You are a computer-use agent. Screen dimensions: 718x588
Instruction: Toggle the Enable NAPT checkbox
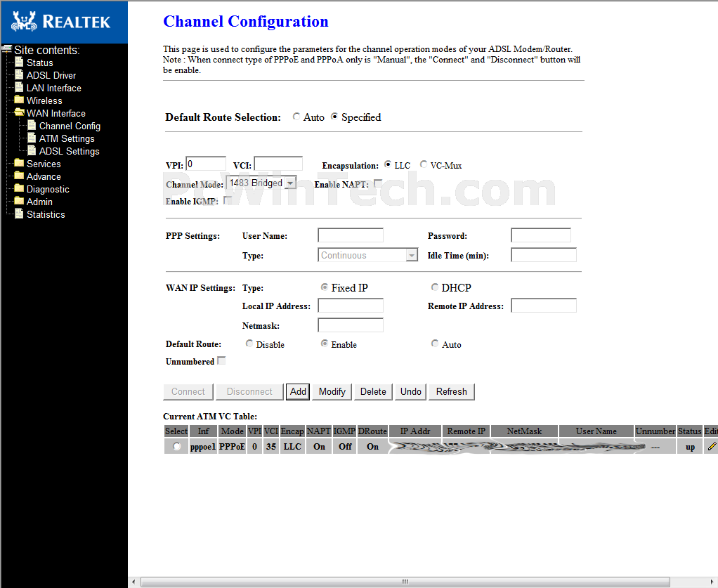point(378,183)
